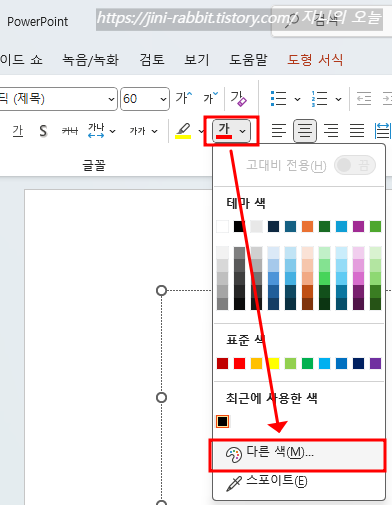Screen dimensions: 392x505
Task: Select the middle-left resize handle of textbox
Action: click(161, 397)
